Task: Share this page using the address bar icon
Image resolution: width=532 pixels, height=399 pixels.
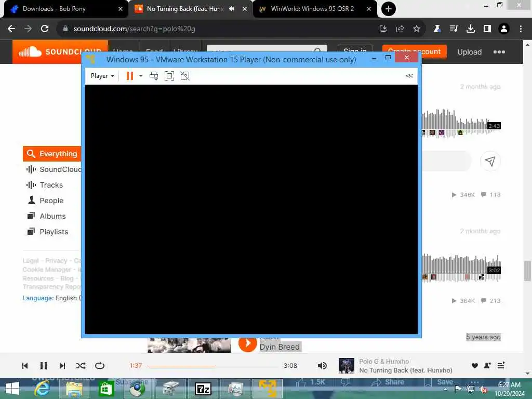Action: point(400,29)
